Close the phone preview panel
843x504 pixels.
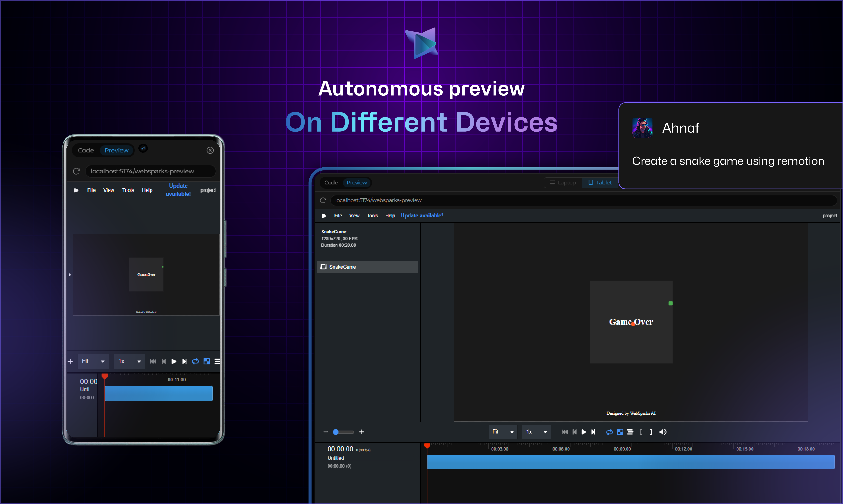pos(210,150)
